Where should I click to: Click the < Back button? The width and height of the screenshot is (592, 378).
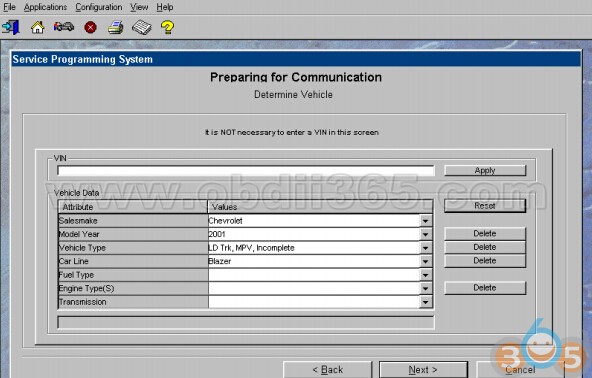[328, 370]
